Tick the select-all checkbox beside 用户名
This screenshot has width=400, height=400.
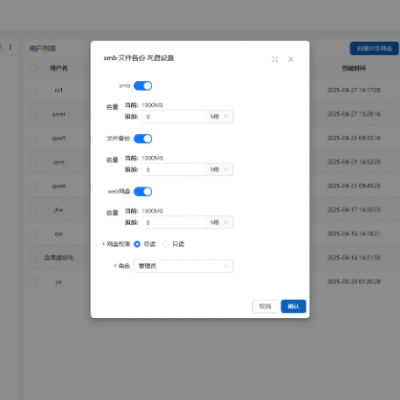pos(33,68)
